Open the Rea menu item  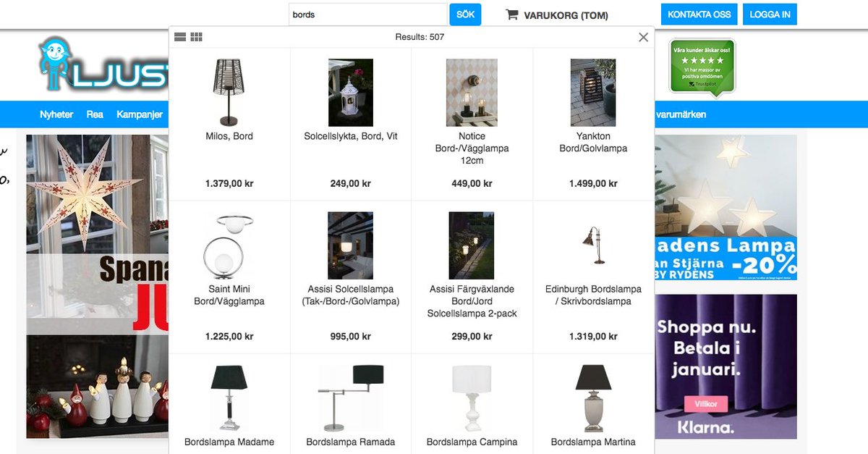pyautogui.click(x=95, y=114)
